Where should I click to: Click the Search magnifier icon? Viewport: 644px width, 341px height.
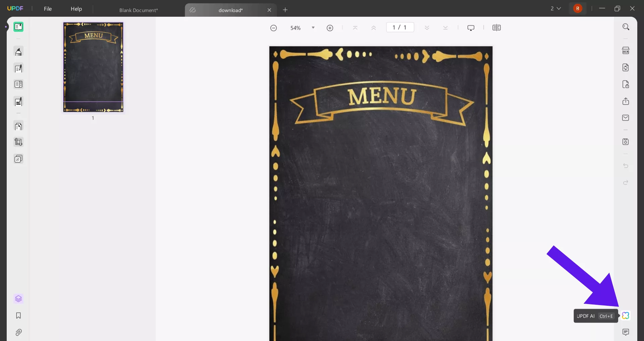click(x=626, y=27)
